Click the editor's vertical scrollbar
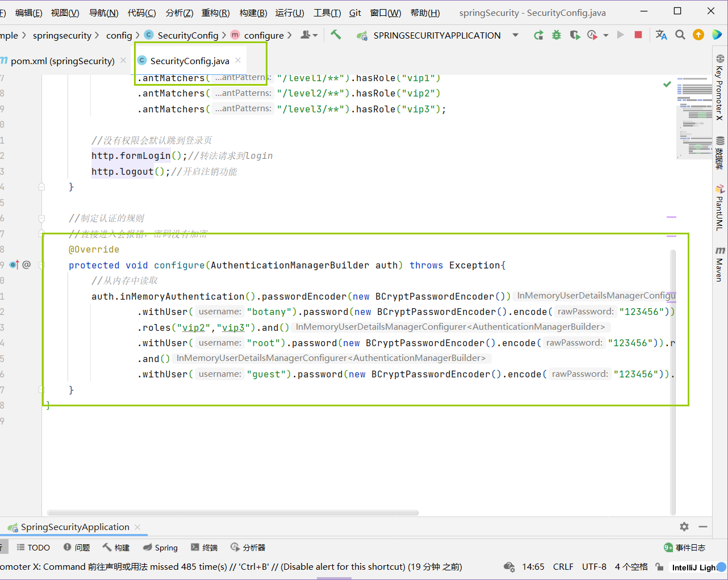 point(673,381)
